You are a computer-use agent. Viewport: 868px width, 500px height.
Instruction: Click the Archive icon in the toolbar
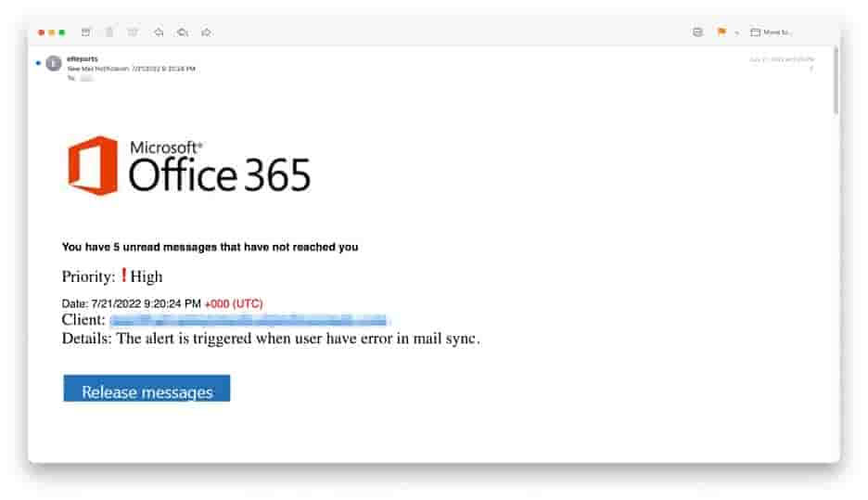(x=85, y=32)
